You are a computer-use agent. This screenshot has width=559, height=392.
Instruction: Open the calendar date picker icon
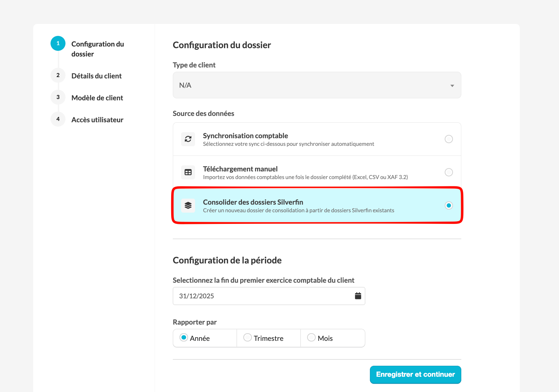click(358, 296)
